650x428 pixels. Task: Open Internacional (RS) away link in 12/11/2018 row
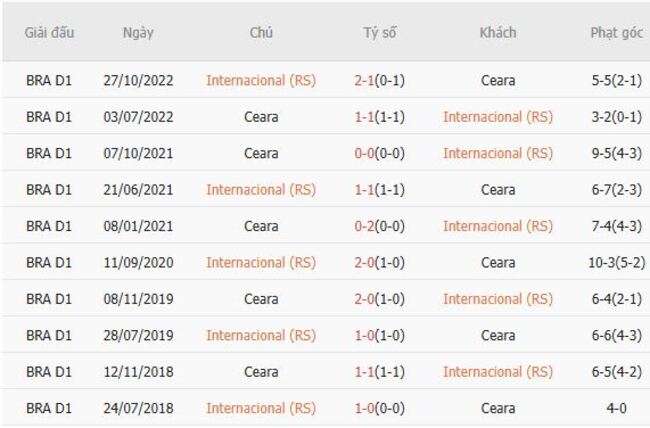point(497,372)
